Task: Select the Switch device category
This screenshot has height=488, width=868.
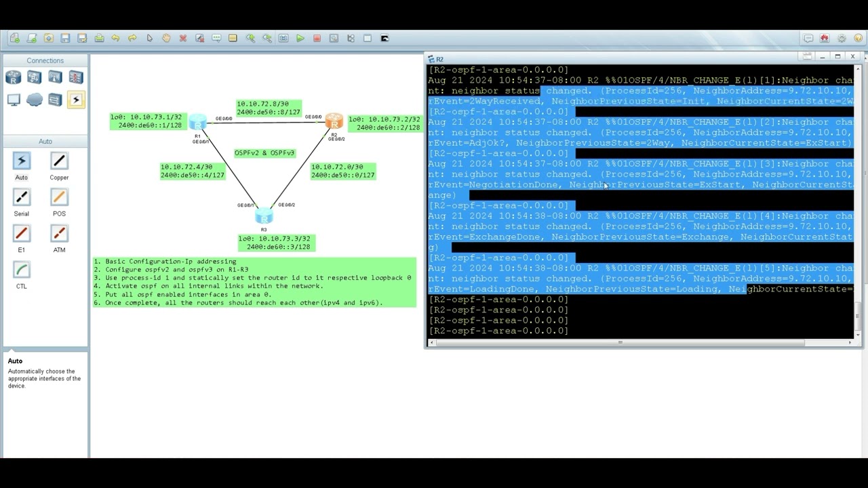Action: pos(34,78)
